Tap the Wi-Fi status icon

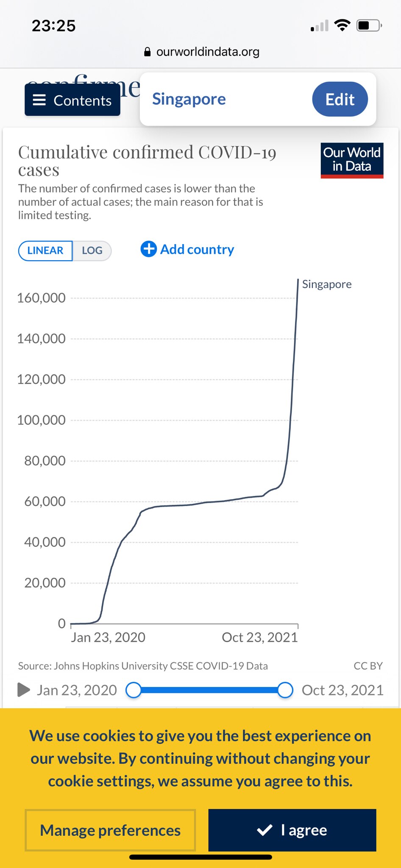pos(342,25)
